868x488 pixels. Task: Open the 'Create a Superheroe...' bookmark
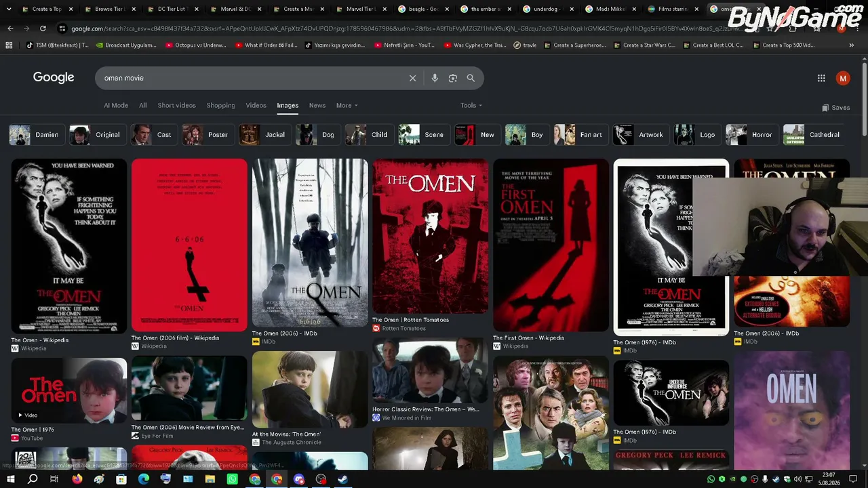pos(574,45)
